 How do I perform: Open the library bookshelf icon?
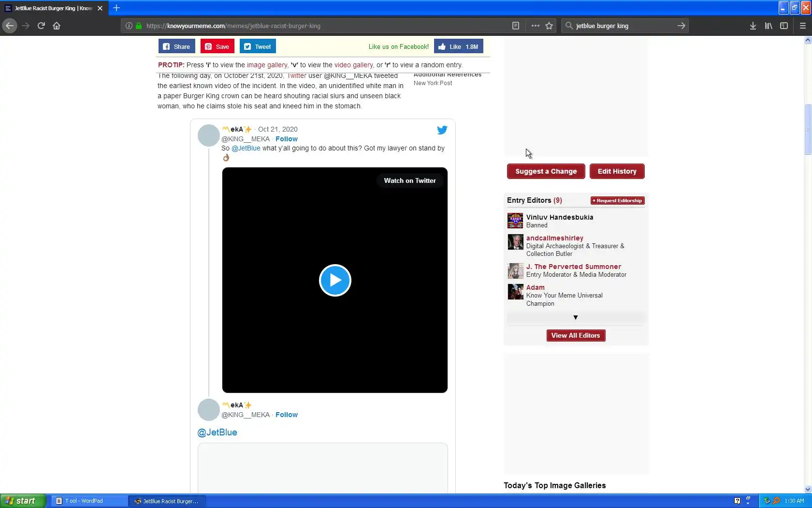coord(768,26)
